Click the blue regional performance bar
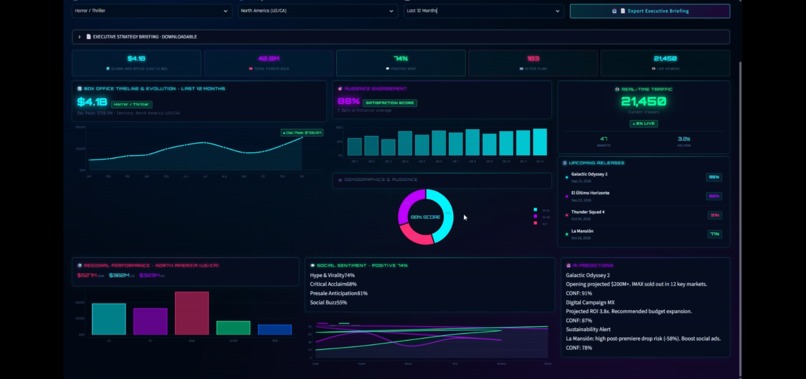806x379 pixels. coord(275,330)
